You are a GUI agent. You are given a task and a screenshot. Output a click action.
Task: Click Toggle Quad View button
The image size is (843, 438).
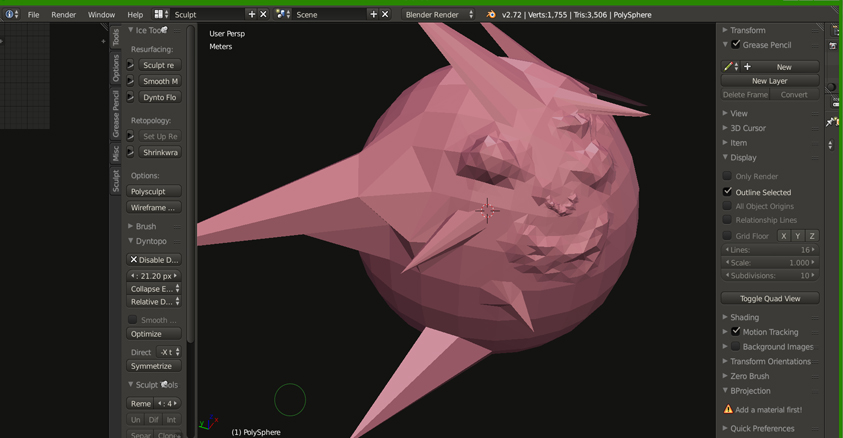click(770, 298)
